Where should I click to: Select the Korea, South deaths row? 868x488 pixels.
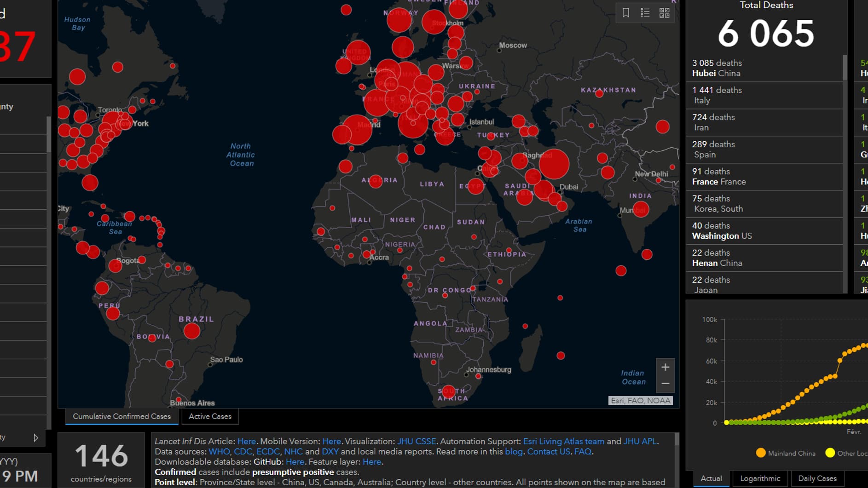[x=764, y=204]
